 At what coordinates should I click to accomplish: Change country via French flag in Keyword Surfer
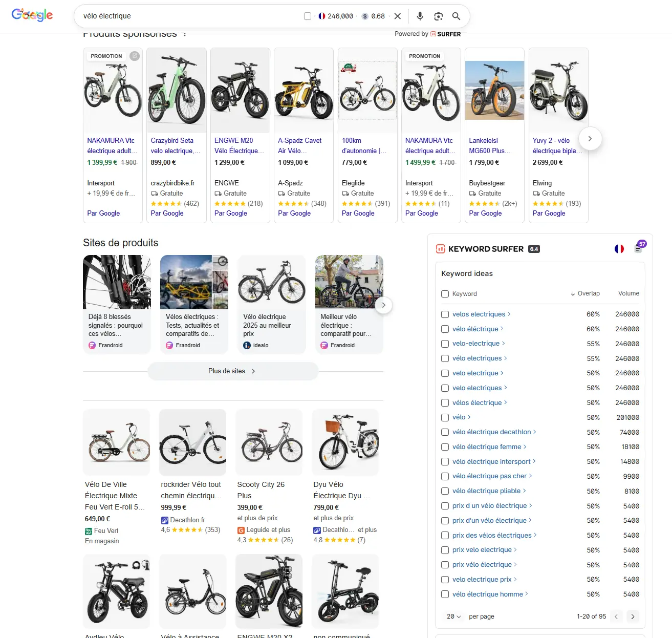coord(619,249)
